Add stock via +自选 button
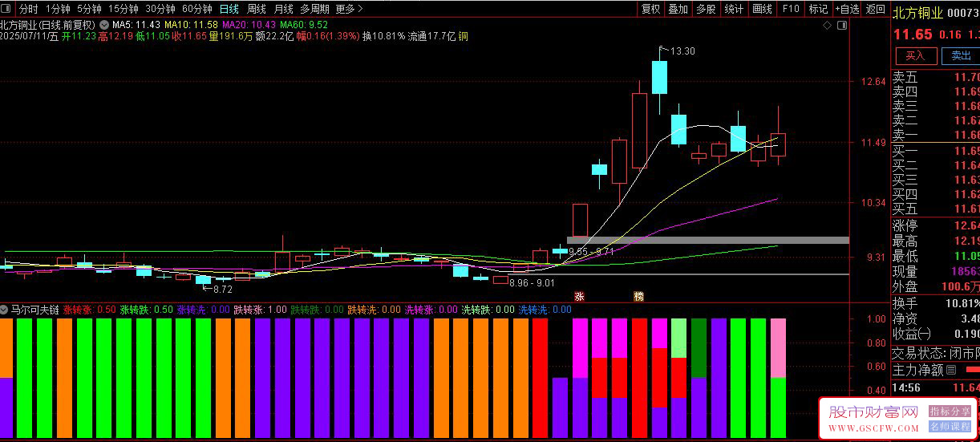This screenshot has width=980, height=442. point(848,9)
